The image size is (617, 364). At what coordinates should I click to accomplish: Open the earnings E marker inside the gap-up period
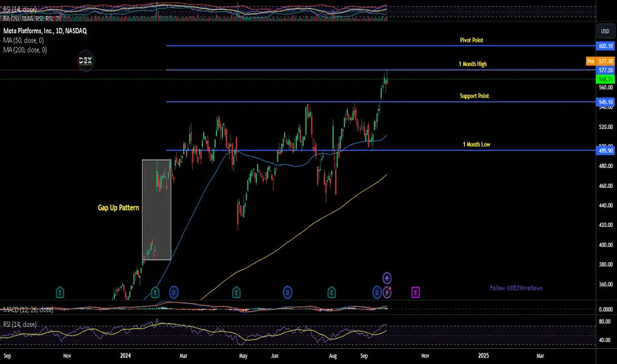coord(155,293)
